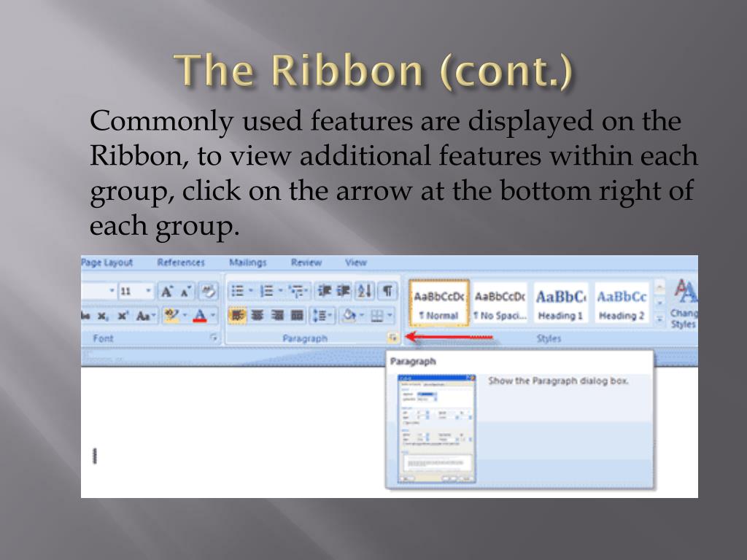
Task: Expand the bullets dropdown arrow
Action: click(x=250, y=291)
